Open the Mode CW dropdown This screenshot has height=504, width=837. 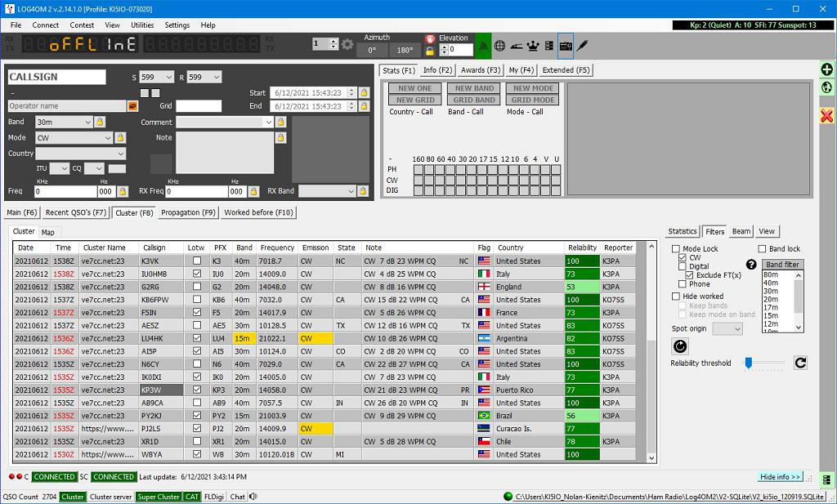tap(108, 137)
